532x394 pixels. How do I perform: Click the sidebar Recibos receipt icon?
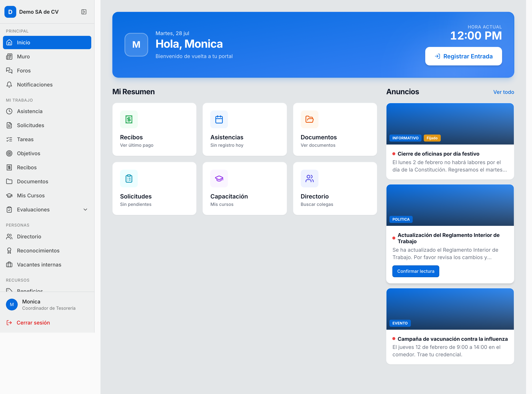point(9,167)
